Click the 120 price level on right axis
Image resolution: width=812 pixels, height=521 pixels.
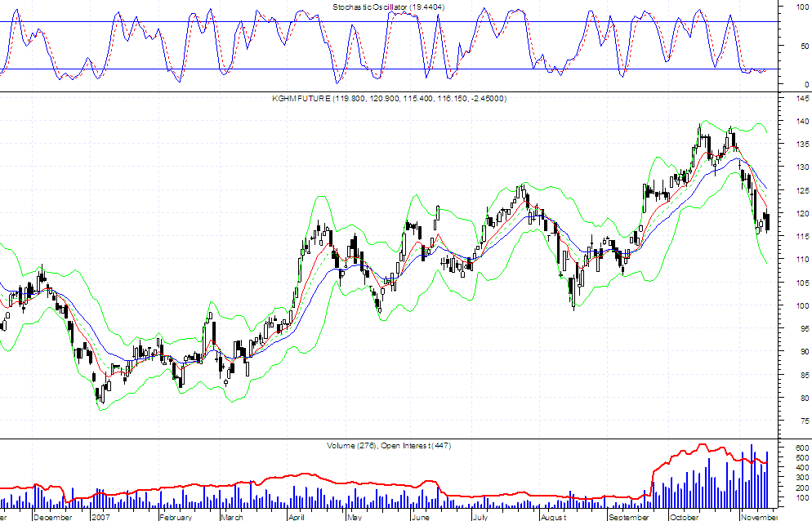point(803,213)
